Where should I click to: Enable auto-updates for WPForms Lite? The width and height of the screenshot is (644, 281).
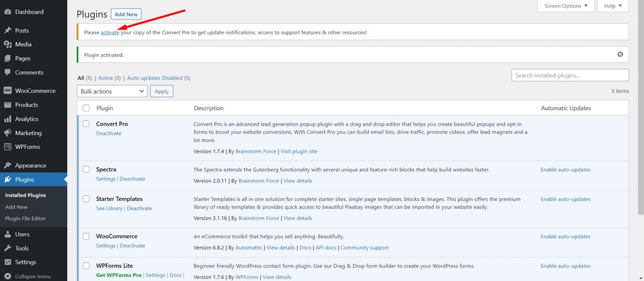click(x=565, y=266)
